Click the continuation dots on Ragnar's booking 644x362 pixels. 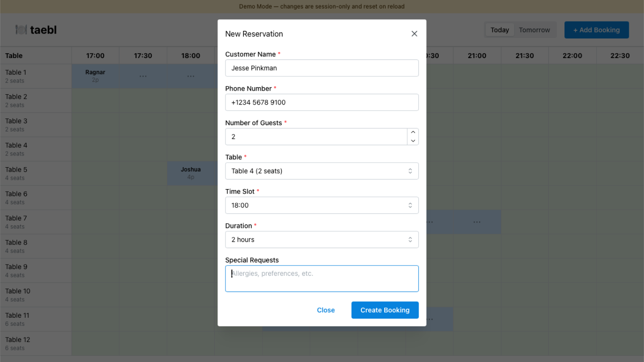[x=143, y=76]
